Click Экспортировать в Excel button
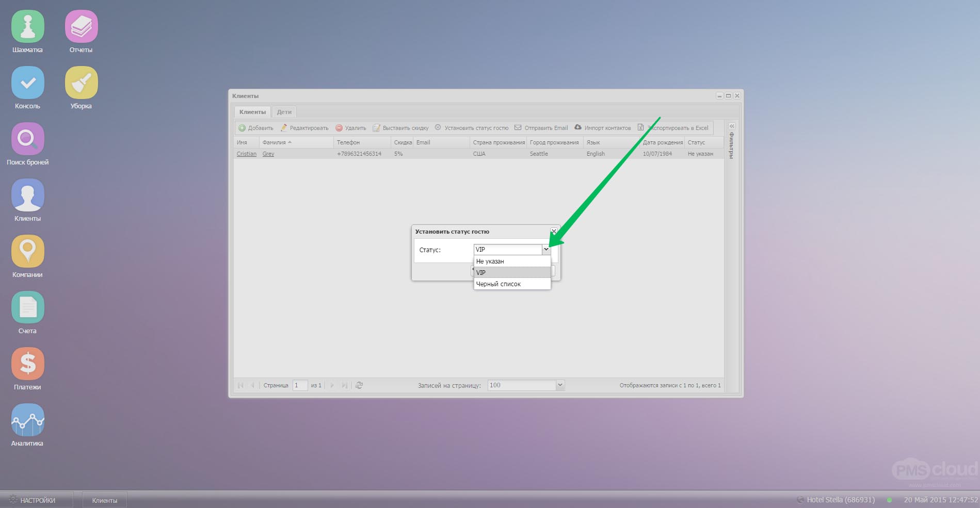This screenshot has height=508, width=980. click(x=673, y=128)
